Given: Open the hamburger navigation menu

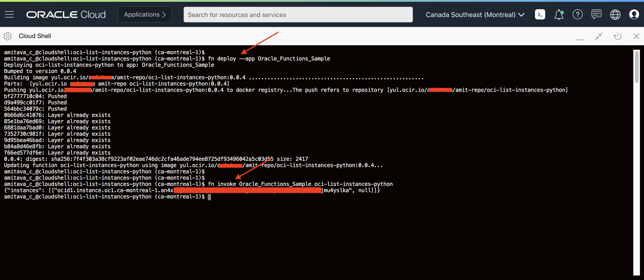Looking at the screenshot, I should pos(9,15).
